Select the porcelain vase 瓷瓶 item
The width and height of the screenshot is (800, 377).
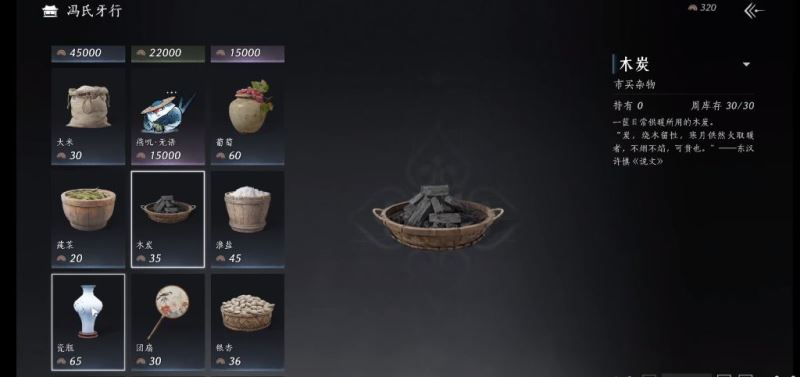tap(88, 322)
